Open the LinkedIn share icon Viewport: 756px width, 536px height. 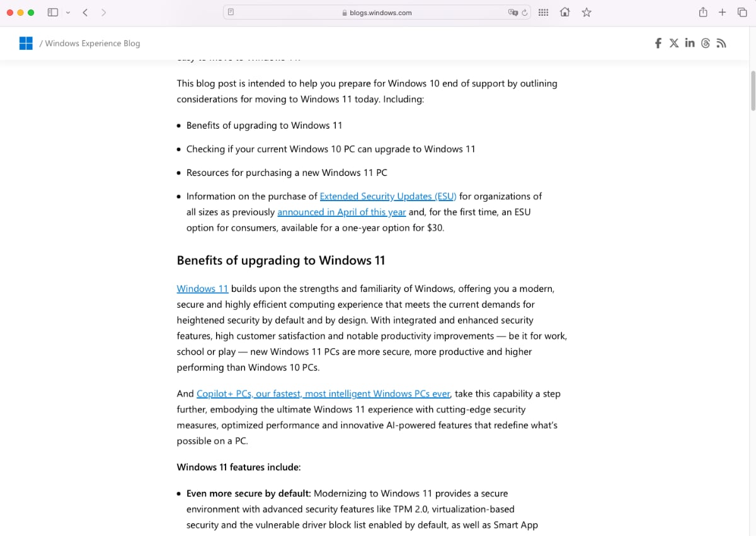pyautogui.click(x=690, y=43)
